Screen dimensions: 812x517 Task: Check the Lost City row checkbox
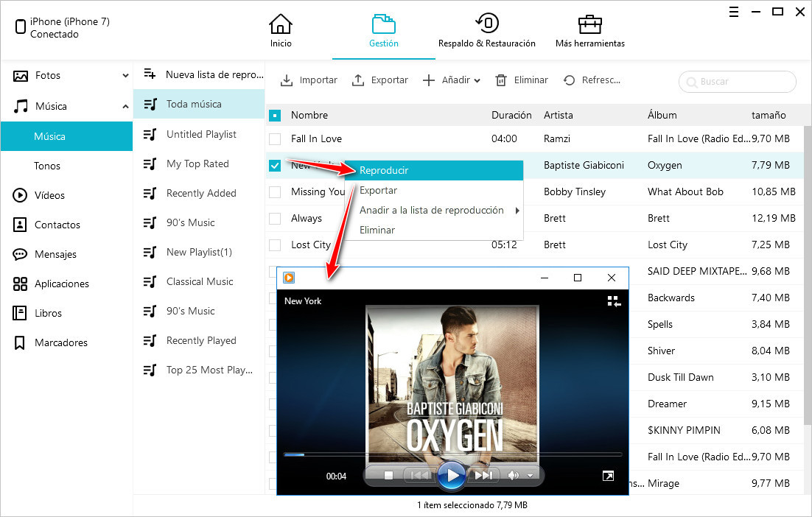click(275, 245)
